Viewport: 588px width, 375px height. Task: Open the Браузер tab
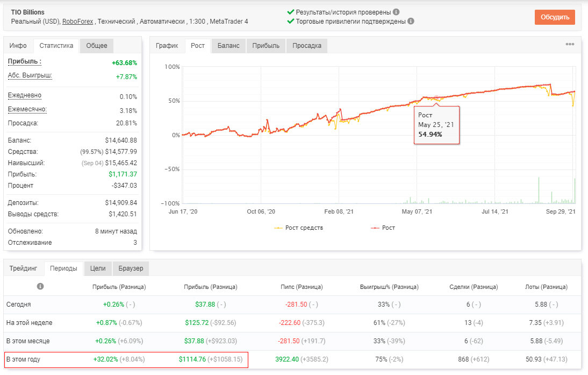pos(131,268)
